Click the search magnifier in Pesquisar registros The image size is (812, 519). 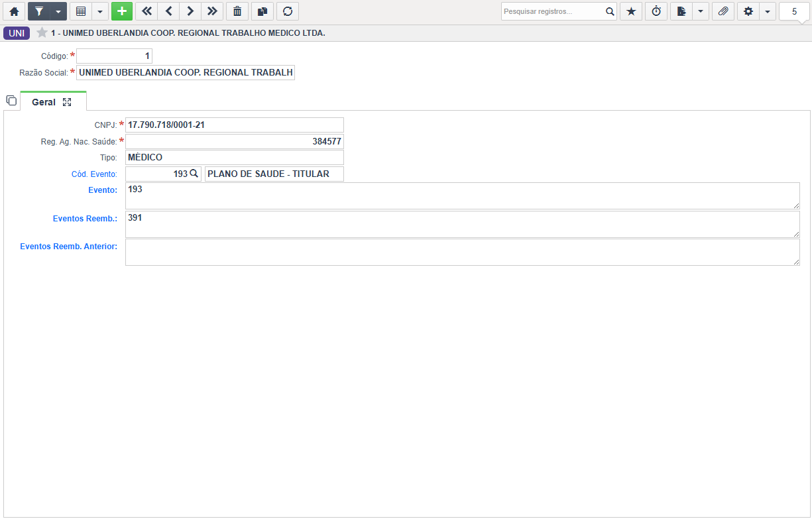click(x=610, y=11)
